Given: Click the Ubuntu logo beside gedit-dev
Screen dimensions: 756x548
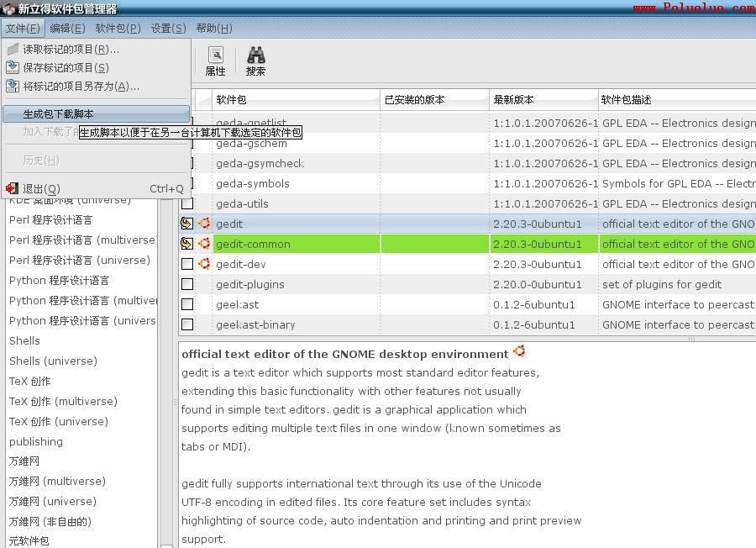Looking at the screenshot, I should (x=204, y=264).
